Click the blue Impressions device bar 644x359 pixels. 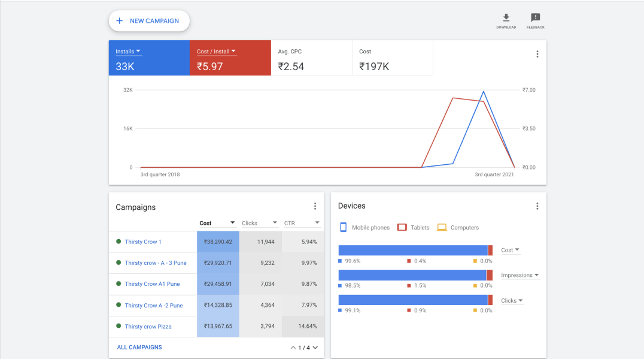[412, 275]
